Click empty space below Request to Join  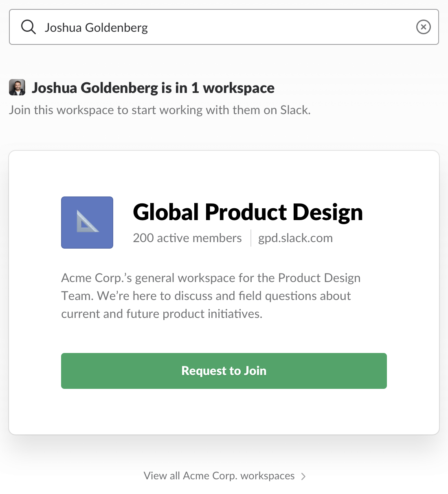[x=224, y=412]
